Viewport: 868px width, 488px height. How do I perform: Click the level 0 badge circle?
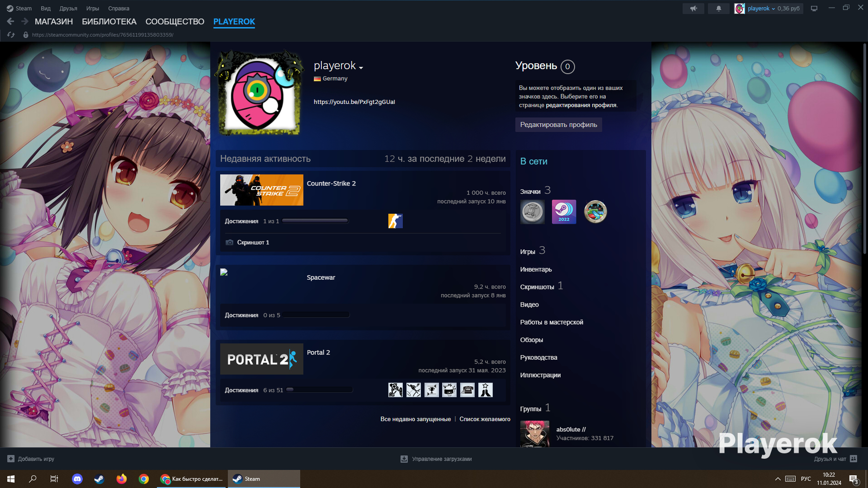coord(567,66)
